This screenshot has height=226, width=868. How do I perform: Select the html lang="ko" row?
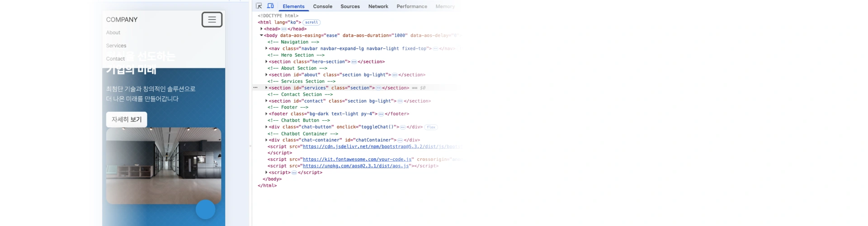point(279,22)
